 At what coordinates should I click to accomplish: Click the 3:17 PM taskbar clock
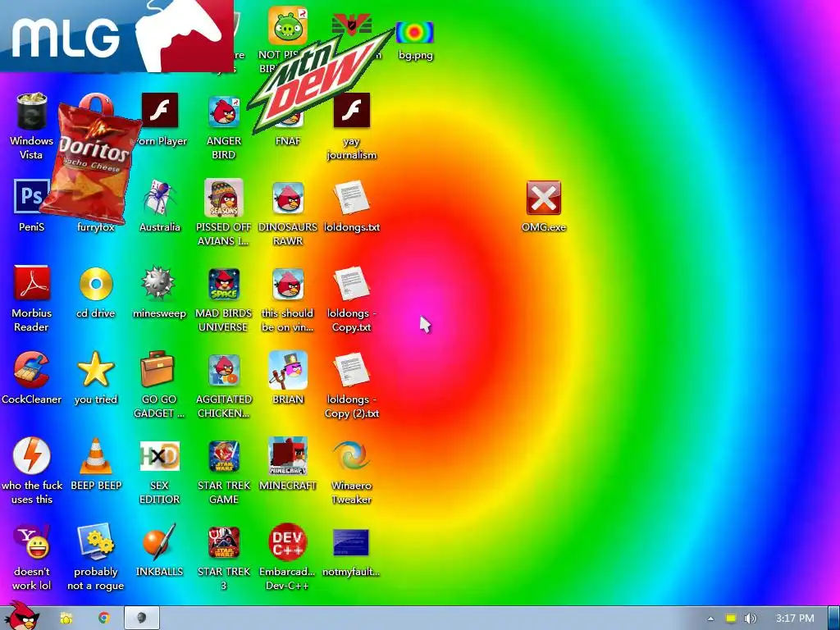[x=795, y=619]
